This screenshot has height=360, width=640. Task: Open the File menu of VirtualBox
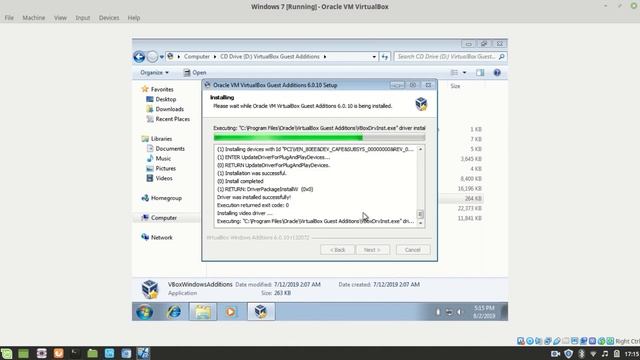click(9, 18)
